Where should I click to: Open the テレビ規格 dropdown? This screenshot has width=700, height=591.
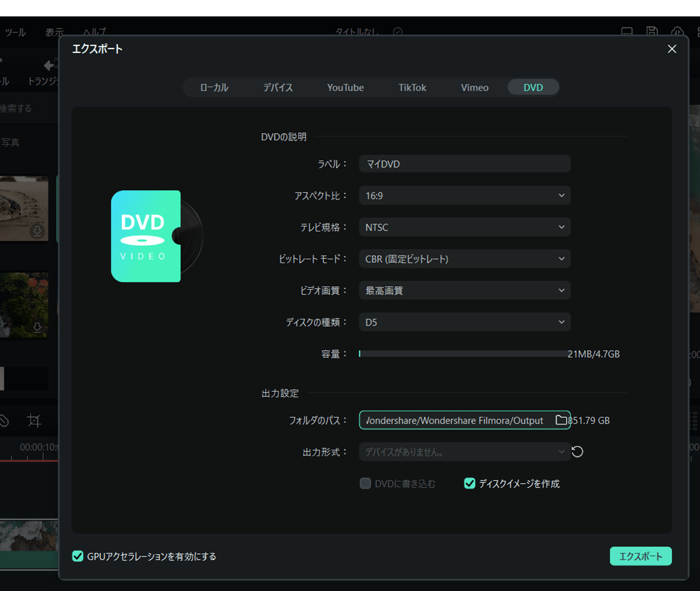pyautogui.click(x=464, y=227)
